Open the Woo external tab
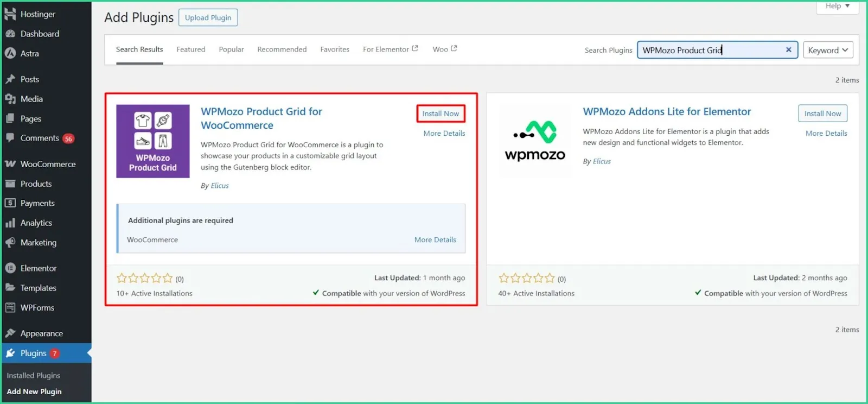The width and height of the screenshot is (868, 404). pos(445,49)
